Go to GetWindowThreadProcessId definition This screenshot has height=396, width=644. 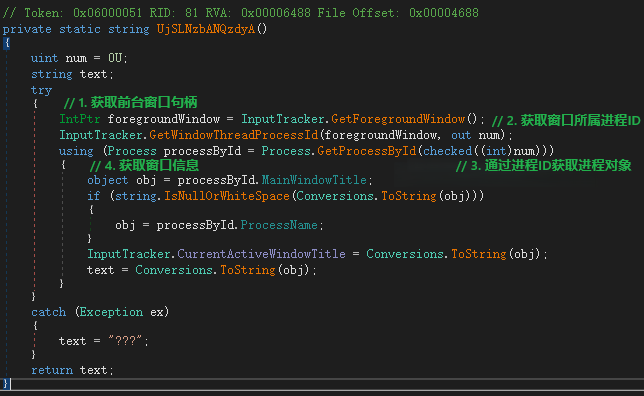pos(234,135)
